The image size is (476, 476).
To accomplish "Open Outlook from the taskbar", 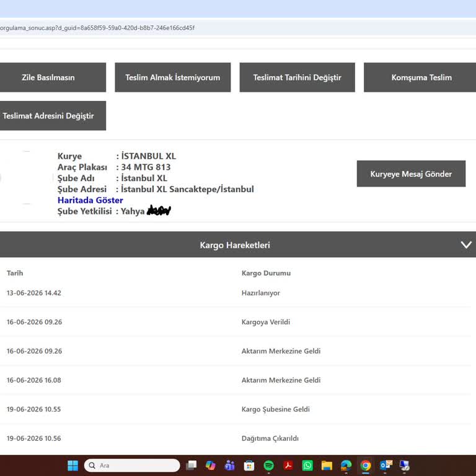I will pos(386,465).
